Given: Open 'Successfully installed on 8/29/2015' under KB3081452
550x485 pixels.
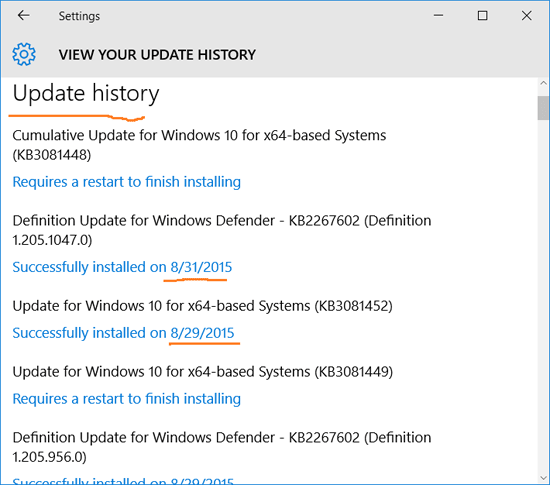Looking at the screenshot, I should click(123, 333).
